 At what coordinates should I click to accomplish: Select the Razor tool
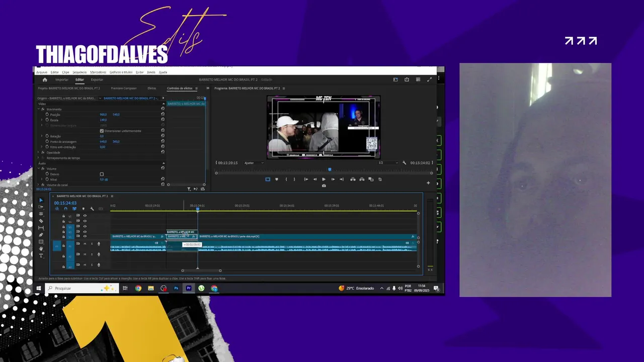tap(41, 221)
